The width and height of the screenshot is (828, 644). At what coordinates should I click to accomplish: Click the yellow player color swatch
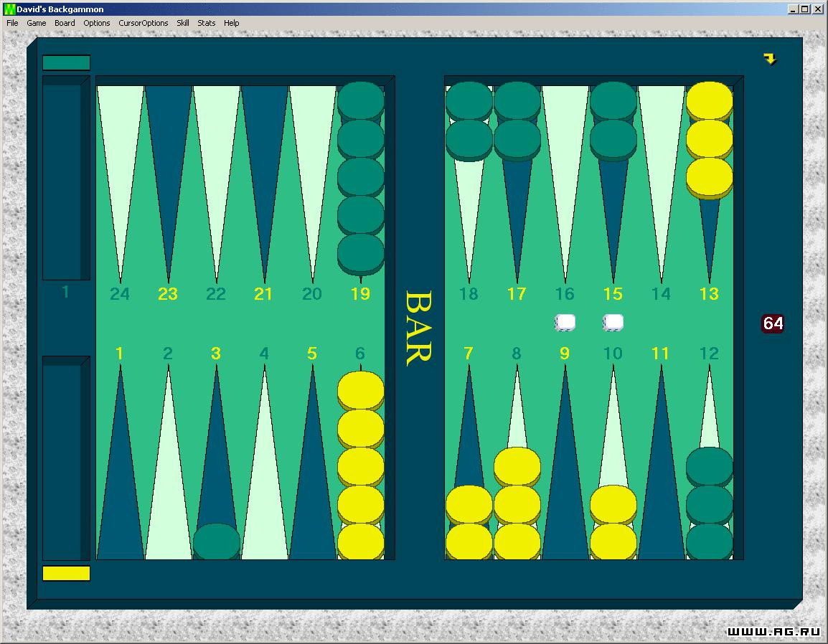coord(66,573)
